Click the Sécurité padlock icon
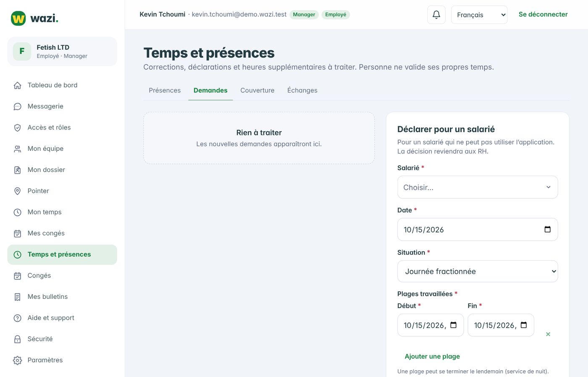This screenshot has height=377, width=588. click(x=17, y=339)
